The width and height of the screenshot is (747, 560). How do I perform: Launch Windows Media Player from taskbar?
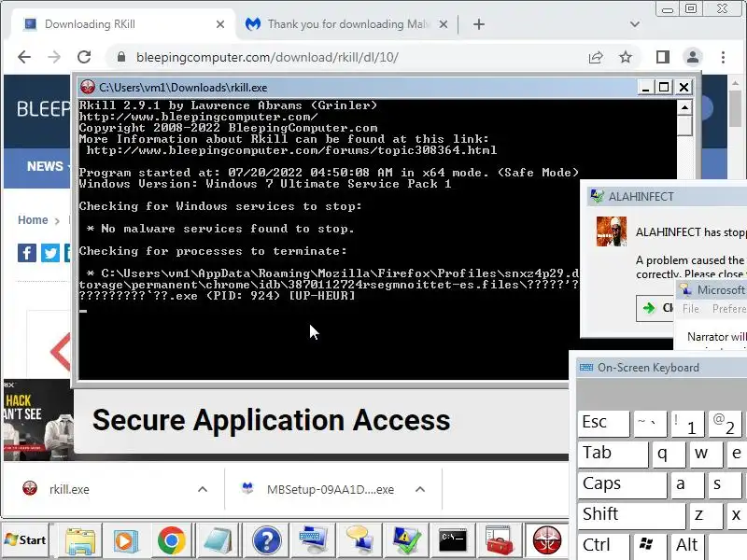coord(125,540)
